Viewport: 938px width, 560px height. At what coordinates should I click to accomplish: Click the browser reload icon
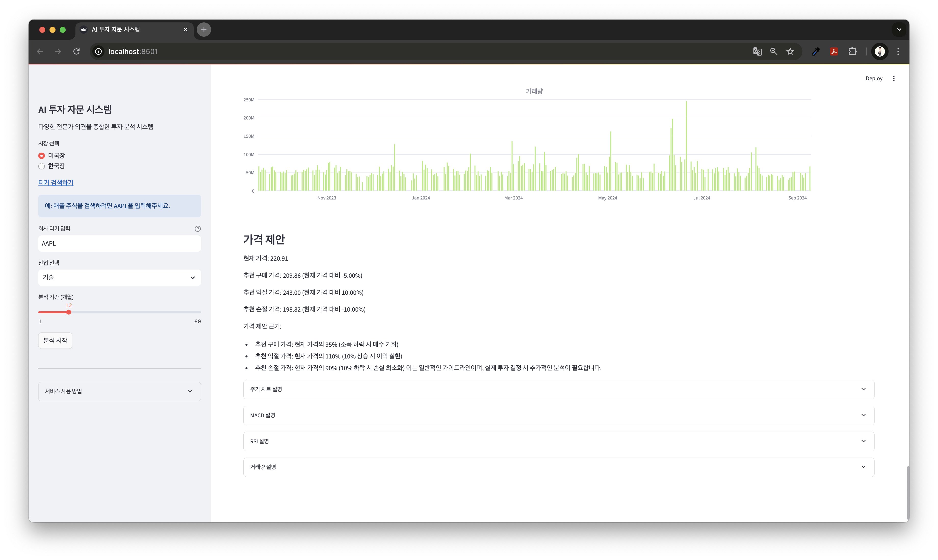point(77,51)
